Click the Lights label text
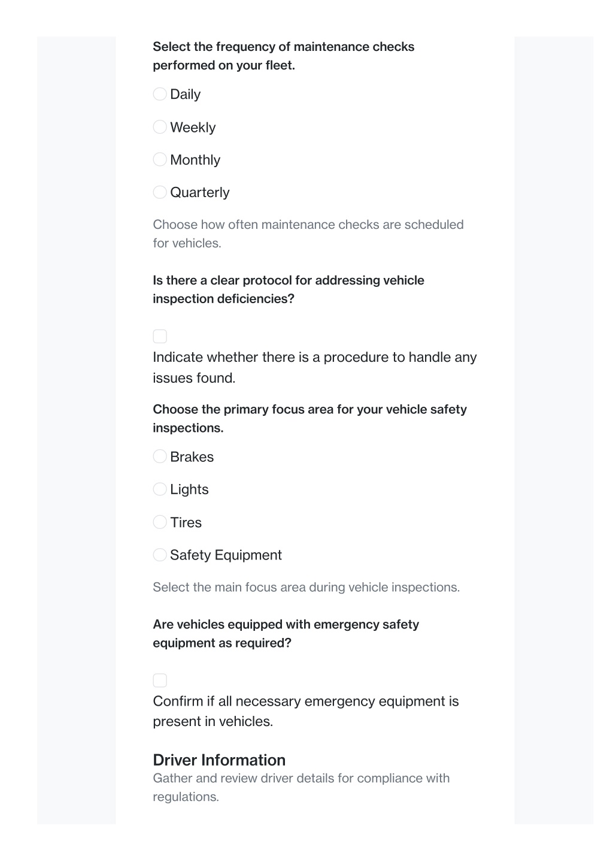 (x=189, y=489)
